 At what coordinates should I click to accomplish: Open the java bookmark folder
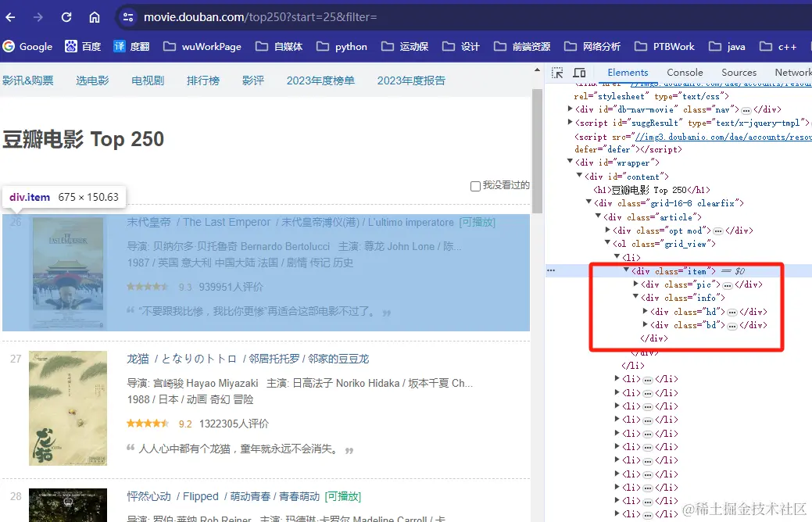click(727, 47)
